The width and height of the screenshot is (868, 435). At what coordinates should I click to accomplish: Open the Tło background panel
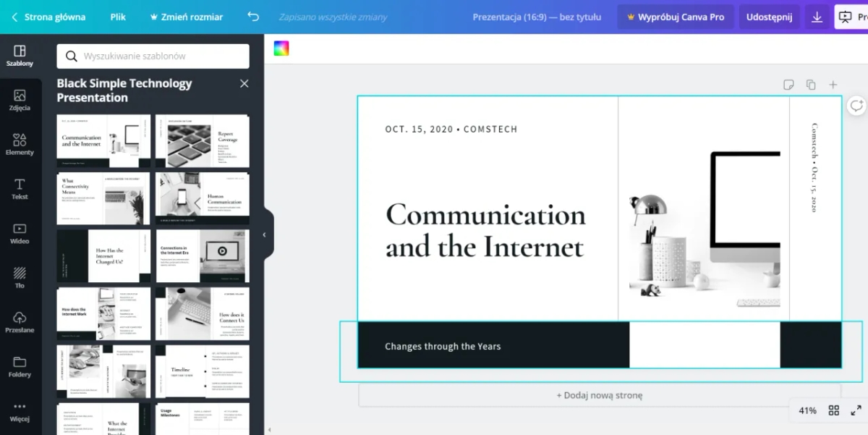[20, 278]
